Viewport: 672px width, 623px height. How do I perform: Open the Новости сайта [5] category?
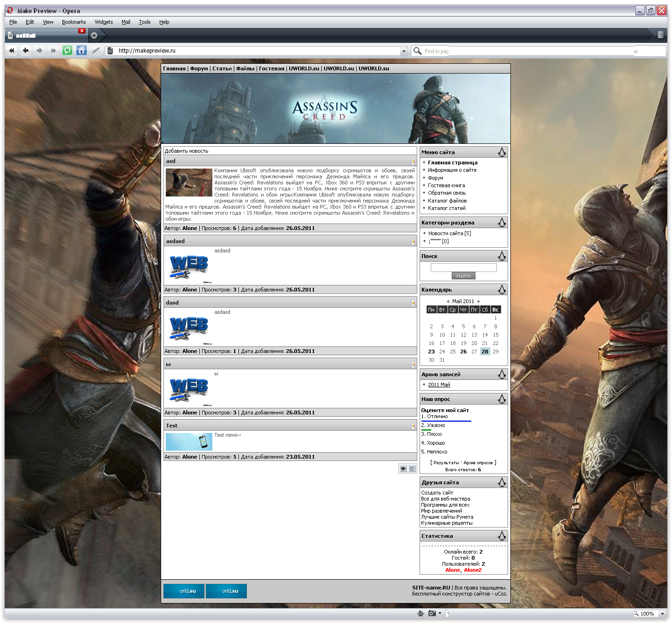click(449, 233)
